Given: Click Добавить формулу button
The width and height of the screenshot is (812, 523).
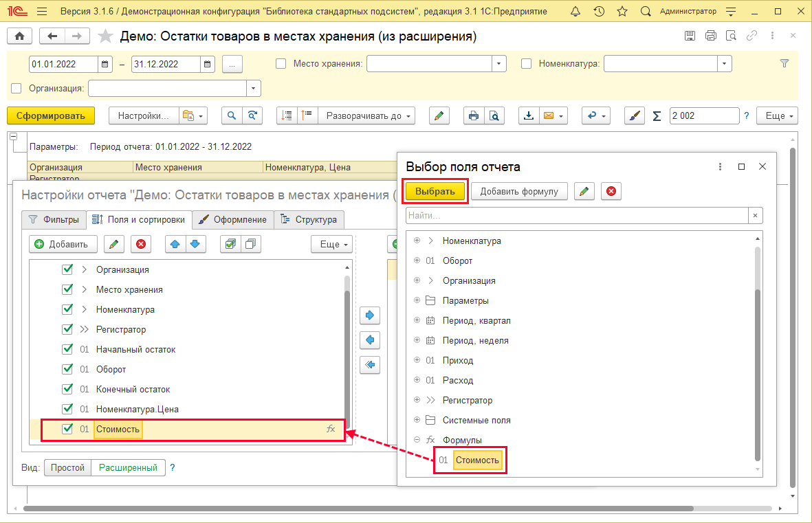Looking at the screenshot, I should pos(519,191).
